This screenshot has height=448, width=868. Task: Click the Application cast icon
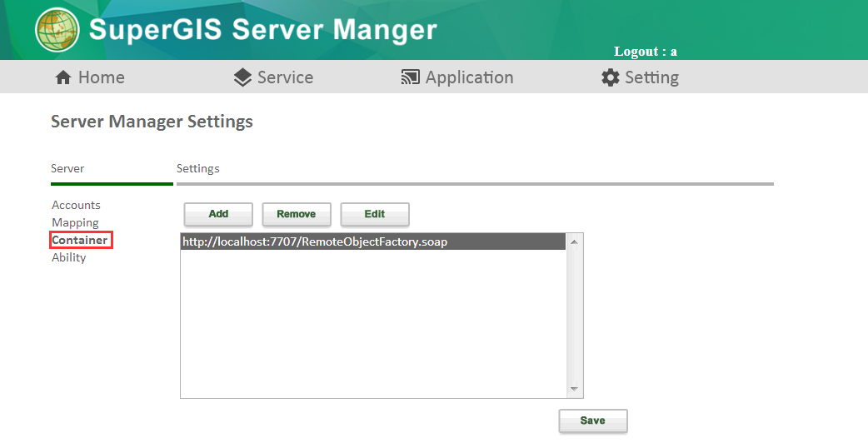[x=410, y=77]
